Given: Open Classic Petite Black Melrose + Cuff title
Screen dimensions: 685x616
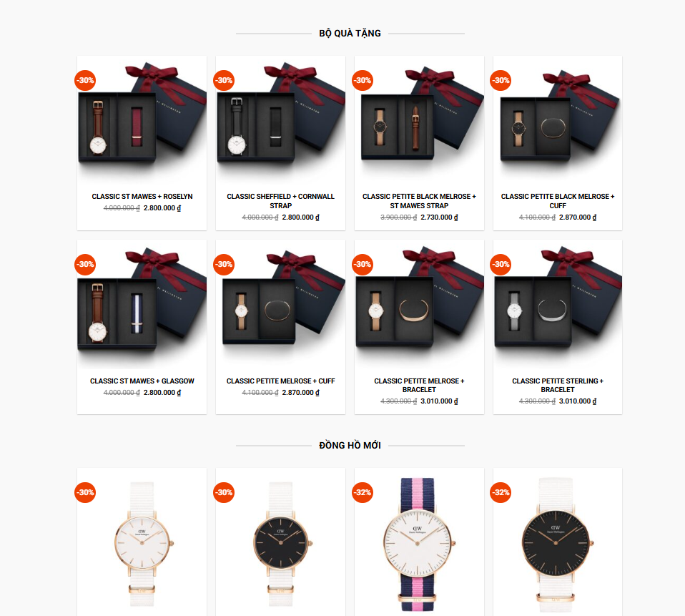Looking at the screenshot, I should [558, 201].
